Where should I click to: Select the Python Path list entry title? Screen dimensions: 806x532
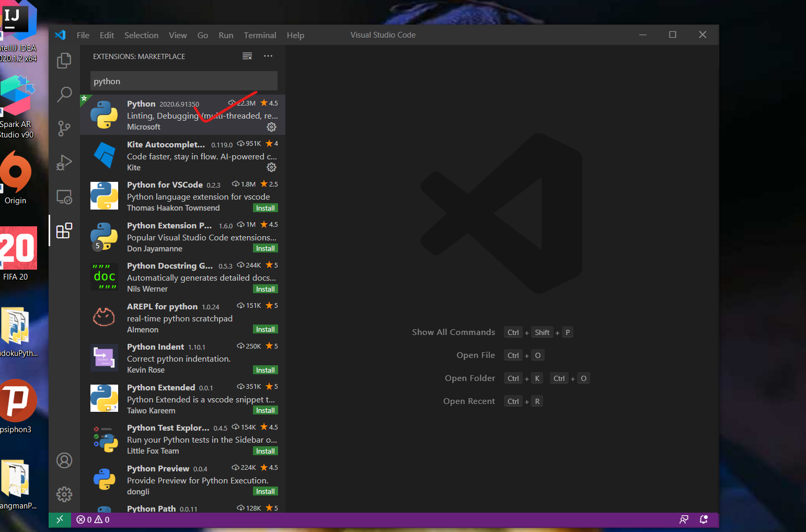pyautogui.click(x=151, y=508)
